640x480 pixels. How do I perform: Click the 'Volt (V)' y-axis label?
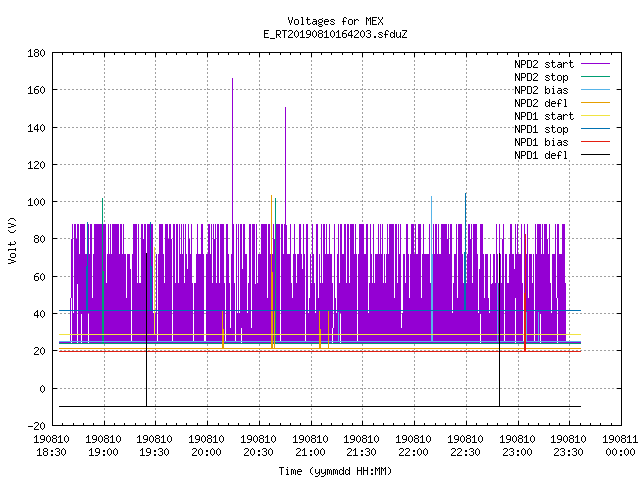tap(13, 240)
